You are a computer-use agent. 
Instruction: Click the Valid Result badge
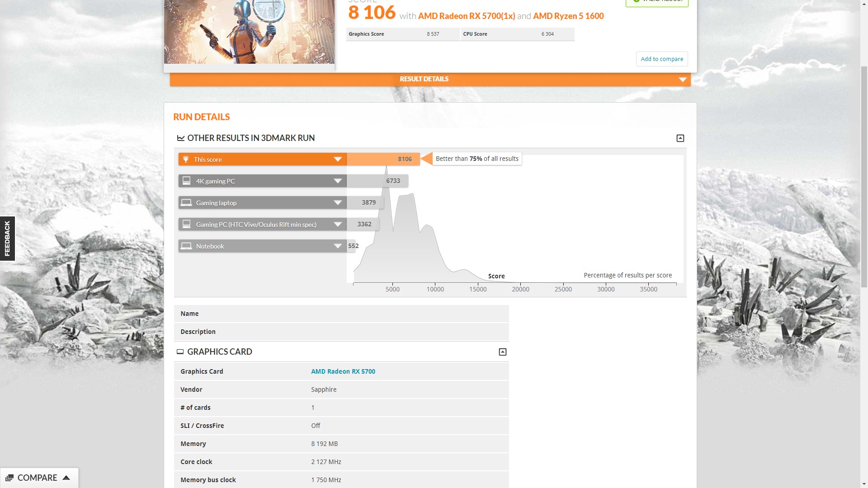click(657, 2)
